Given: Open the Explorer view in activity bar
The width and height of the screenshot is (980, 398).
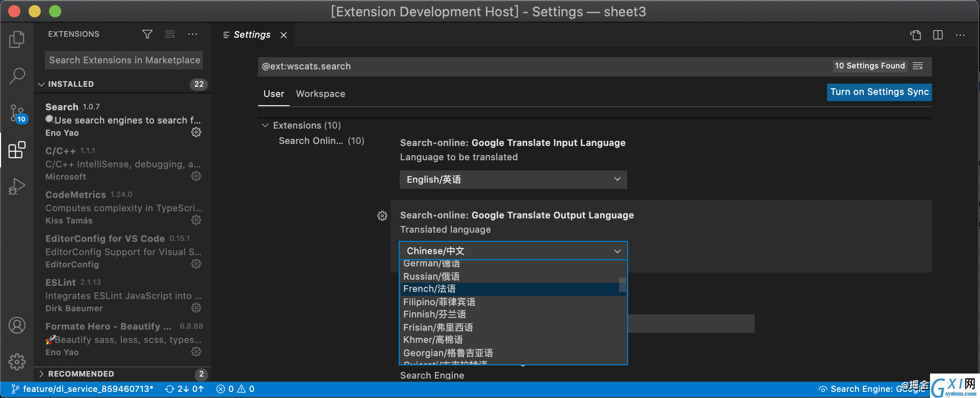Looking at the screenshot, I should click(x=17, y=39).
